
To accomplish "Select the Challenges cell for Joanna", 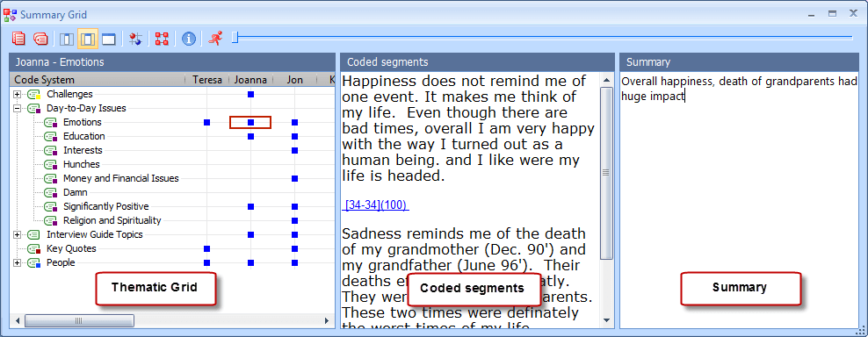I will [250, 95].
